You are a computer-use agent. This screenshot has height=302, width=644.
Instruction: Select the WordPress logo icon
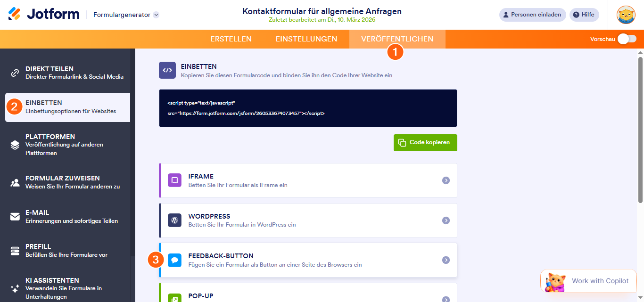click(x=174, y=220)
